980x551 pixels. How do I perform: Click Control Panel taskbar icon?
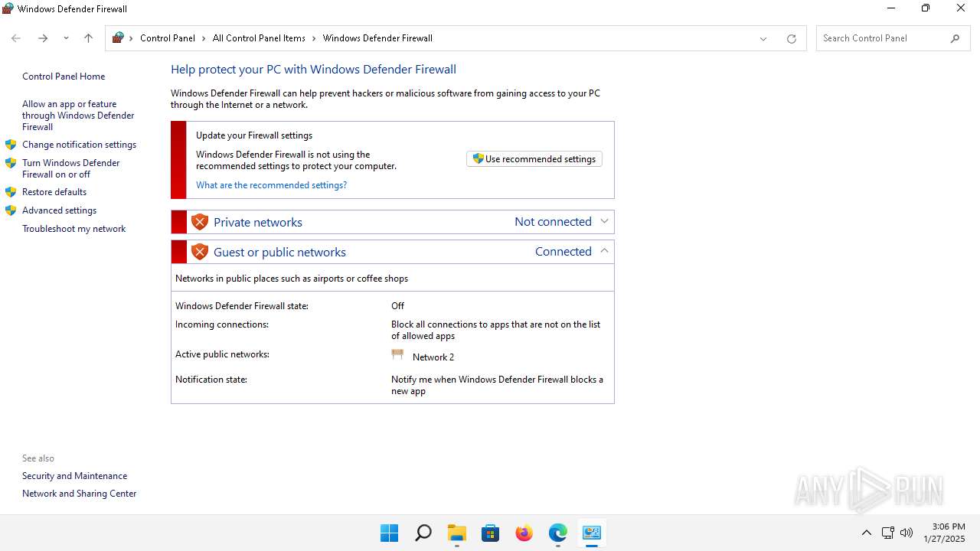[592, 533]
